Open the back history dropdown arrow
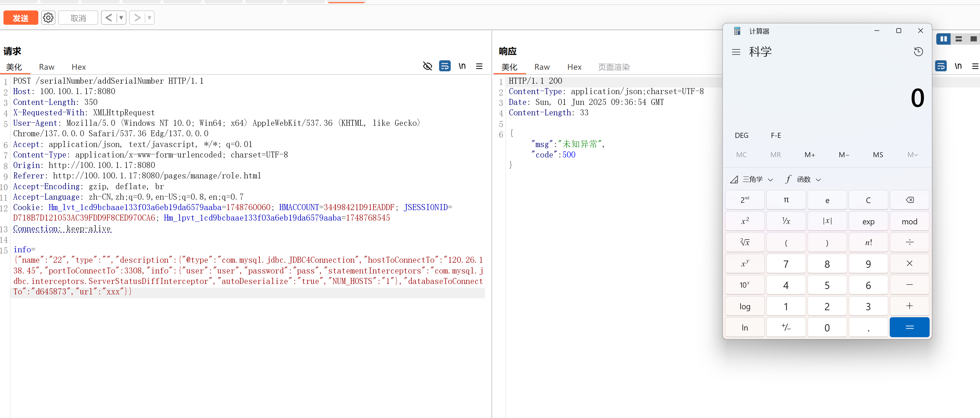 coord(121,18)
